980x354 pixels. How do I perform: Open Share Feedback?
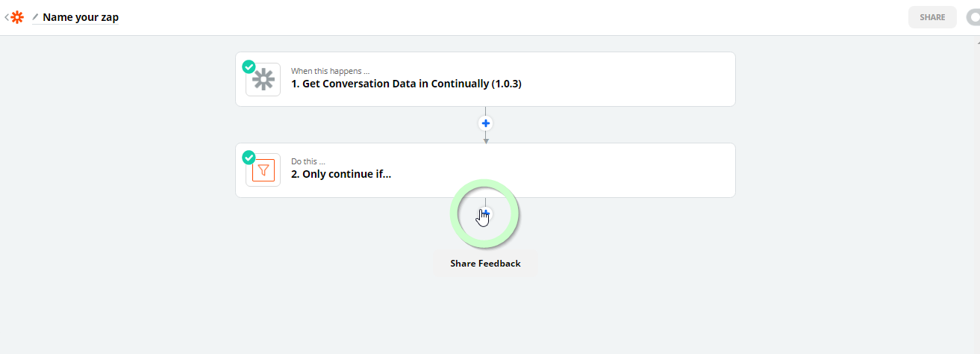pyautogui.click(x=485, y=263)
